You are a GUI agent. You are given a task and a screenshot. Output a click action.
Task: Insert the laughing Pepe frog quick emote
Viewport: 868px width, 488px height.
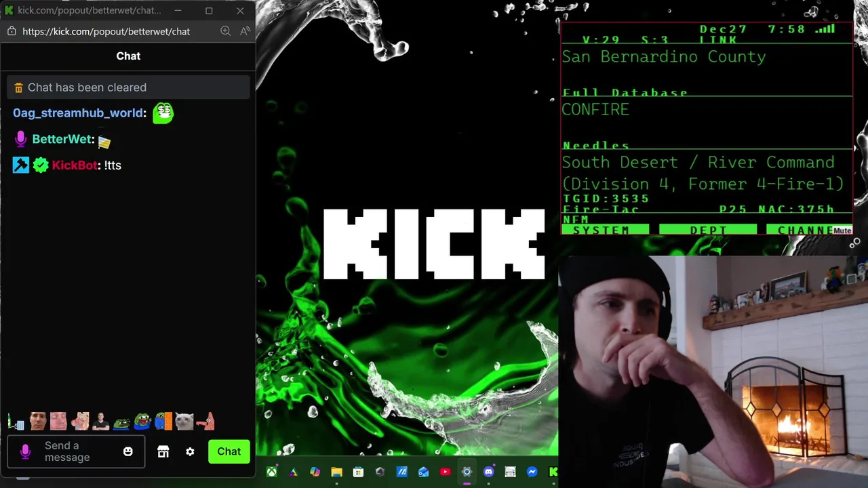pyautogui.click(x=142, y=422)
